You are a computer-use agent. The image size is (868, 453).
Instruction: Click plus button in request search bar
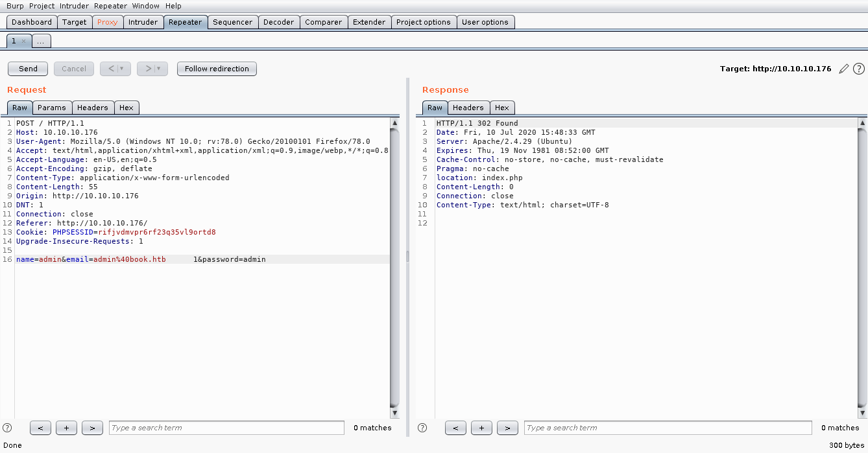click(66, 428)
